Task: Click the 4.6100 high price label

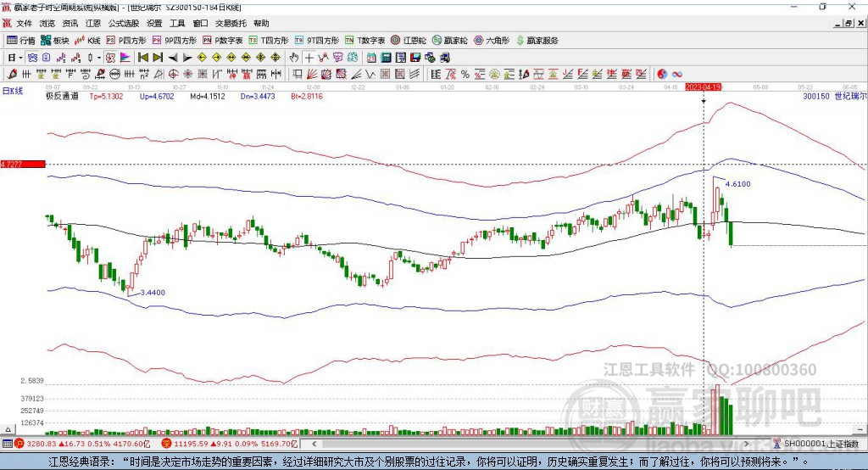Action: (x=738, y=184)
